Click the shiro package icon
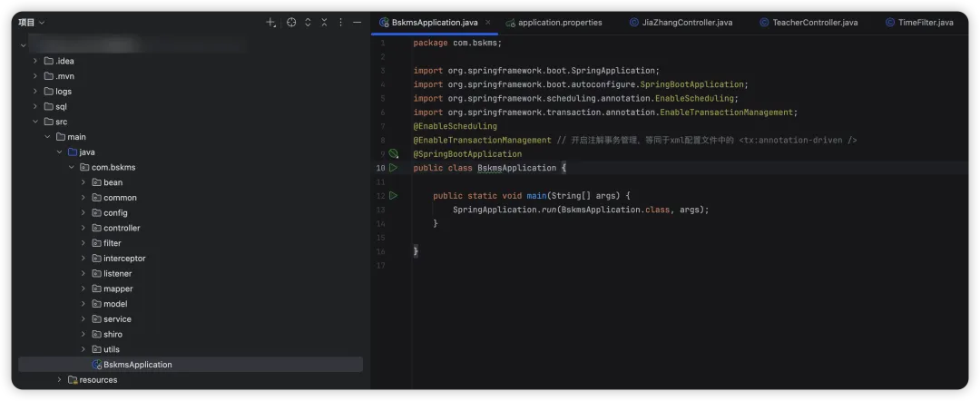This screenshot has height=401, width=980. tap(97, 334)
